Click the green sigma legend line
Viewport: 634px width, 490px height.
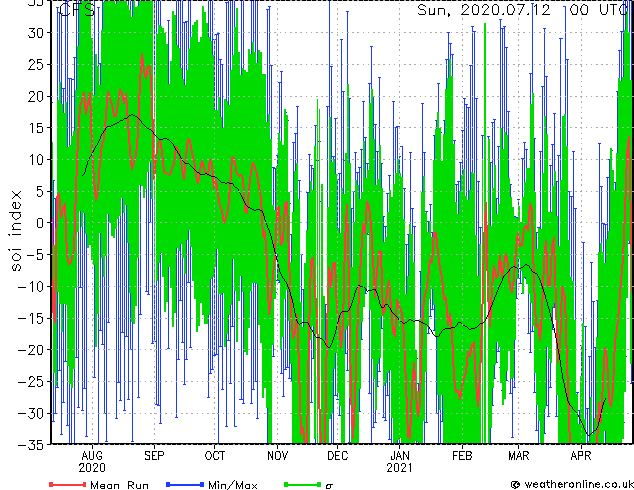point(303,484)
